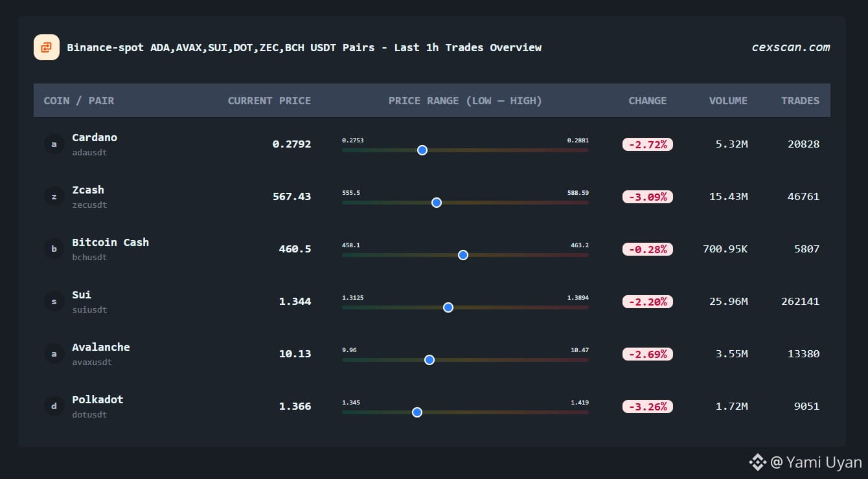
Task: Click the Sui coin avatar icon
Action: coord(54,301)
